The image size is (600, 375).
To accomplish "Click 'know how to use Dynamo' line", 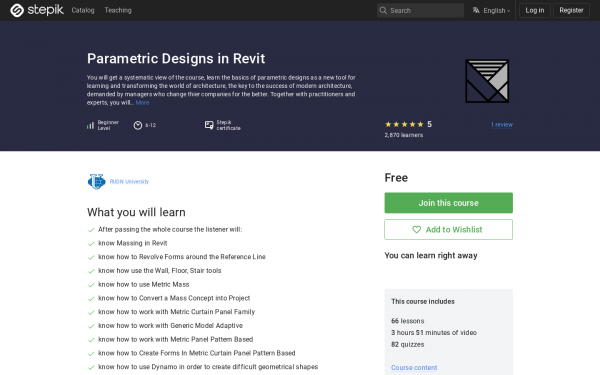I will click(208, 367).
